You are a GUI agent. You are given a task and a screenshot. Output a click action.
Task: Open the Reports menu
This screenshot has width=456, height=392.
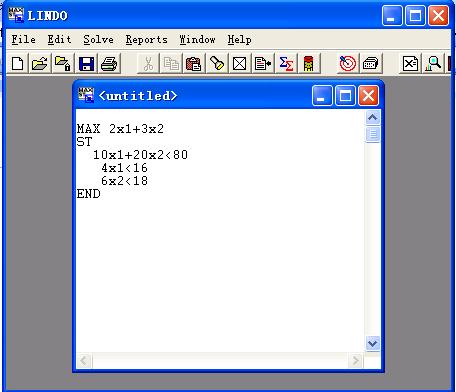[x=146, y=40]
